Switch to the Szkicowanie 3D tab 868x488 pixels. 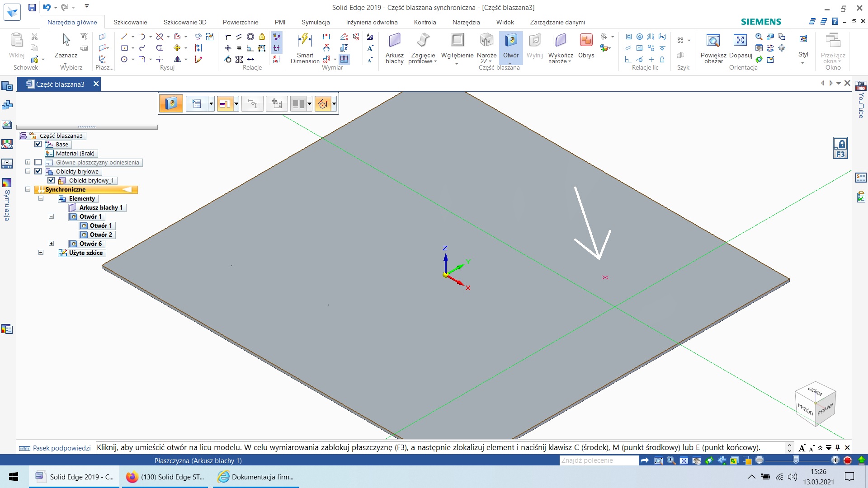pyautogui.click(x=185, y=22)
